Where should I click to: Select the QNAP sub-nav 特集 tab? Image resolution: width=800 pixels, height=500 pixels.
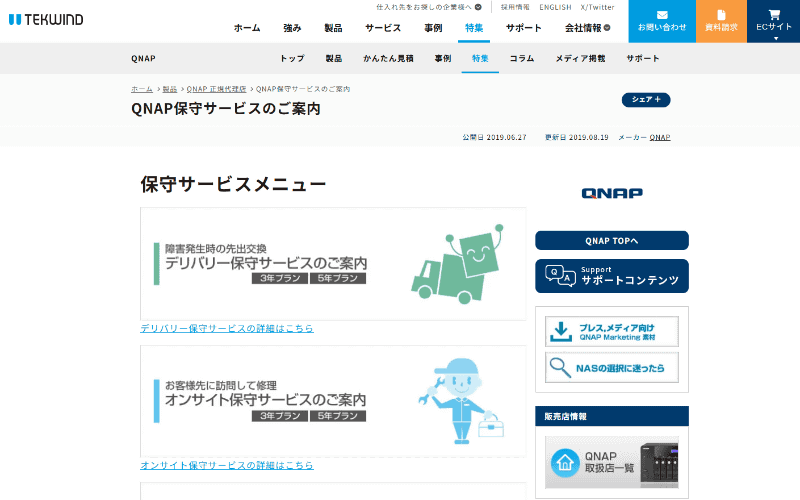point(480,59)
